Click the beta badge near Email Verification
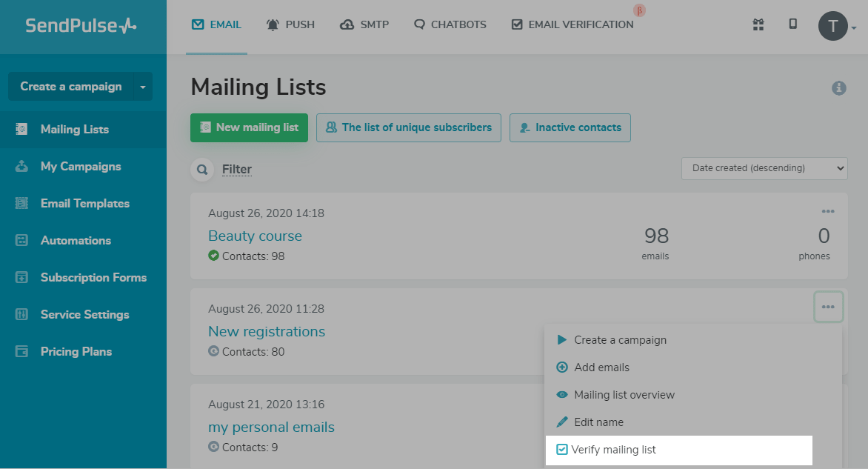The height and width of the screenshot is (469, 868). pos(639,10)
